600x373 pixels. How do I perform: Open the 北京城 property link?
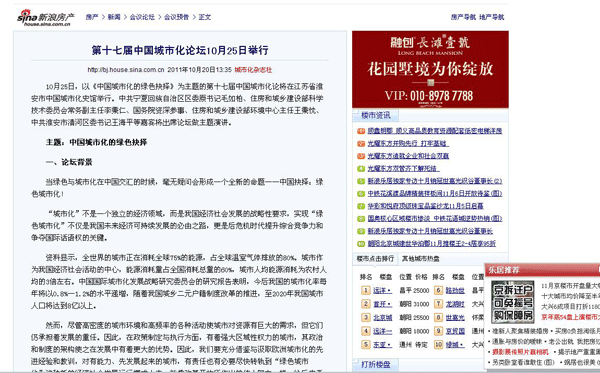click(x=383, y=318)
